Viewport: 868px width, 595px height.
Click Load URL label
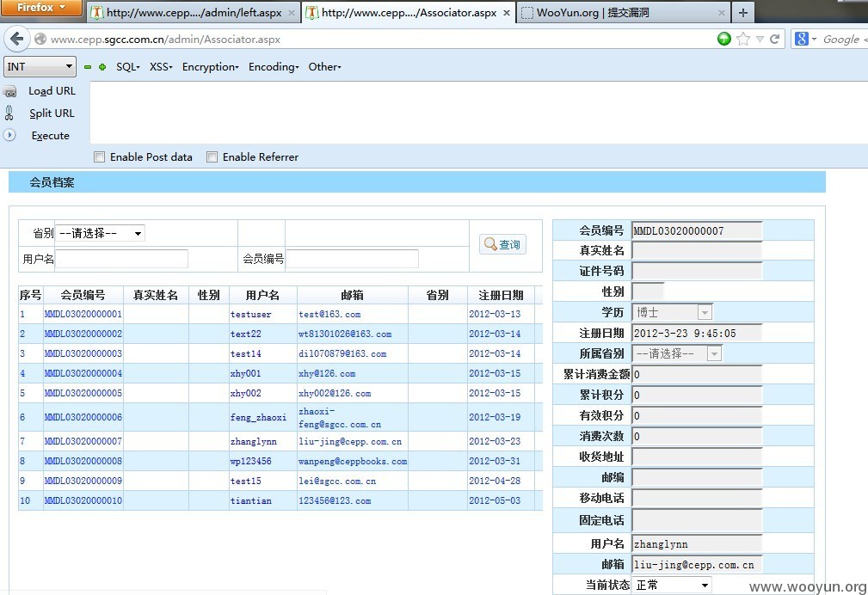click(52, 91)
